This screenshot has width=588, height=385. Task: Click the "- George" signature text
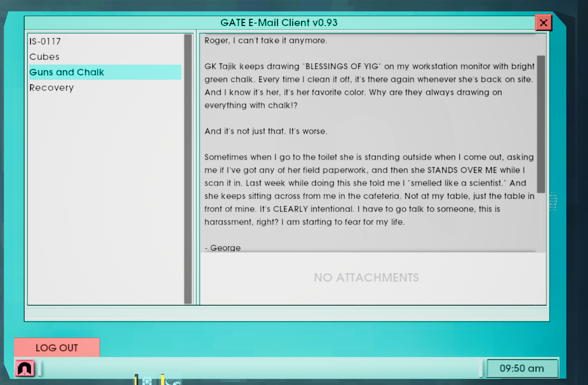pyautogui.click(x=223, y=248)
